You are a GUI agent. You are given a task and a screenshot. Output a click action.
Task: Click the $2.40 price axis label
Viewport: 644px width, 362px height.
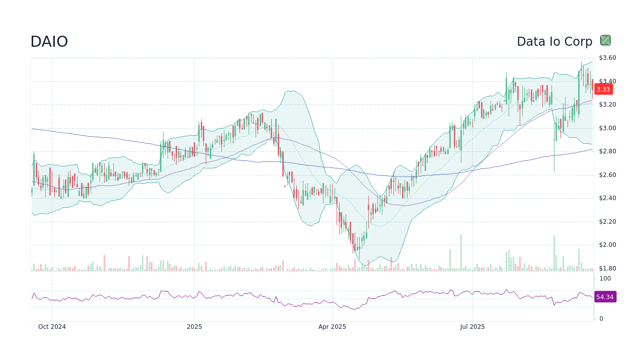(607, 198)
